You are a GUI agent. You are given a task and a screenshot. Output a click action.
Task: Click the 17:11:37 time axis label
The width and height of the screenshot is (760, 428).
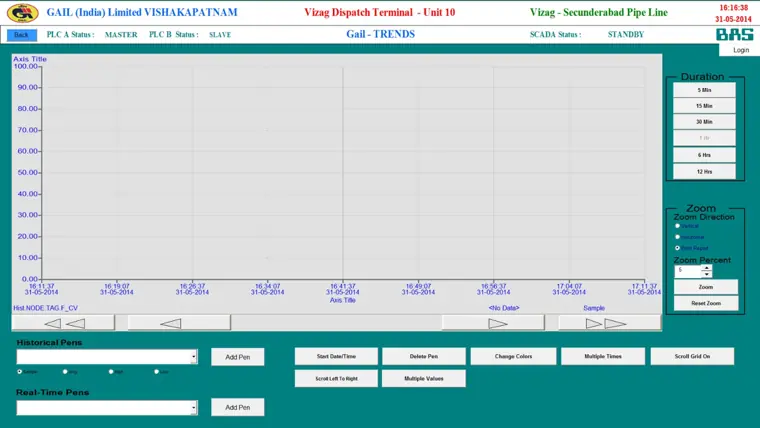(644, 286)
